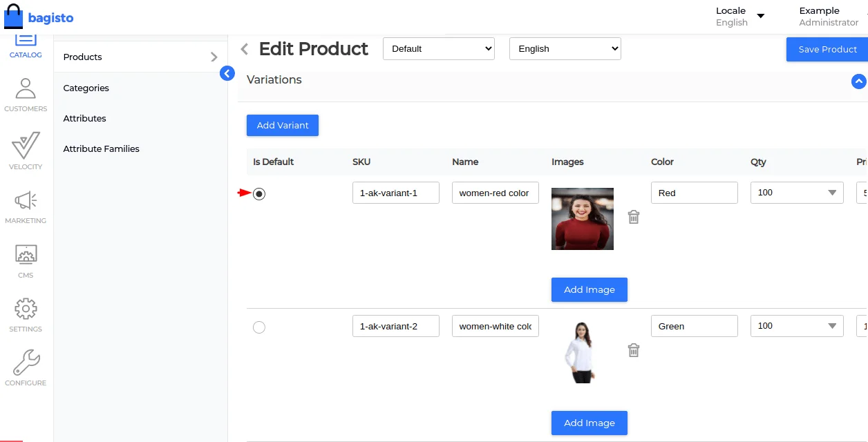Open the Catalog sidebar section

[26, 46]
